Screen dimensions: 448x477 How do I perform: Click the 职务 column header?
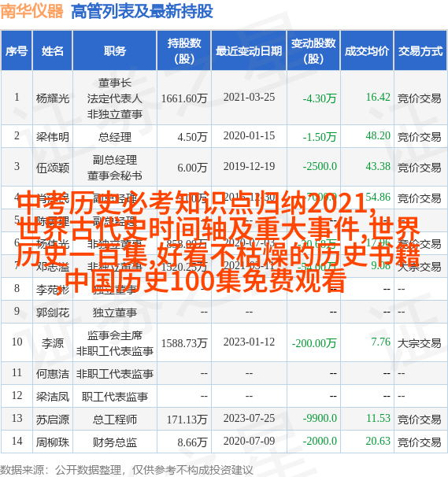click(x=115, y=51)
